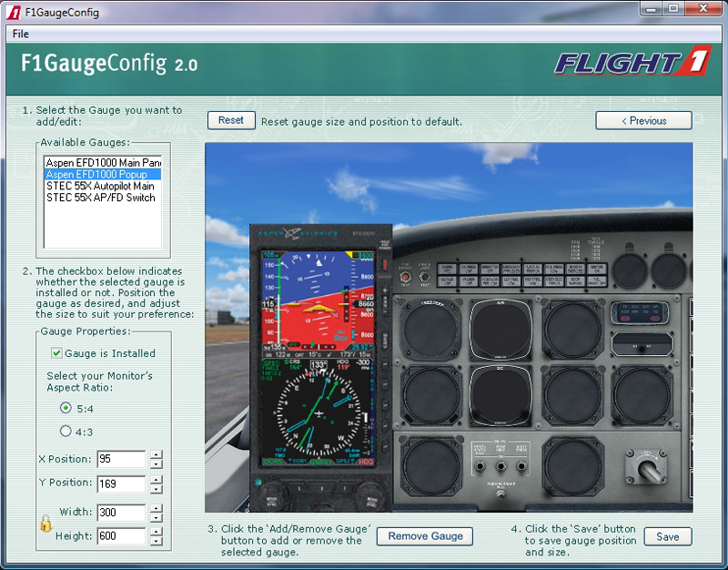Click the X Position input field
Image resolution: width=728 pixels, height=570 pixels.
[x=121, y=459]
